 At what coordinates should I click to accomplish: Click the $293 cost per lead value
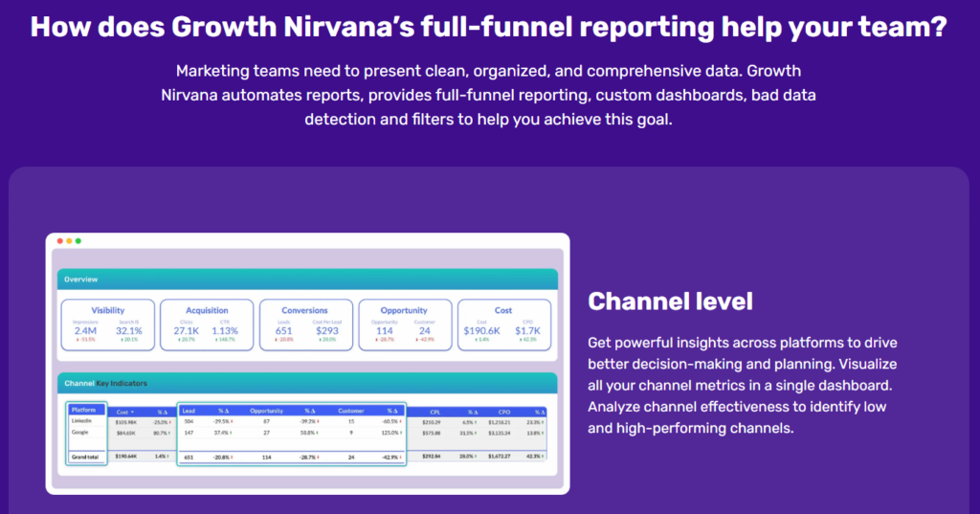click(327, 331)
